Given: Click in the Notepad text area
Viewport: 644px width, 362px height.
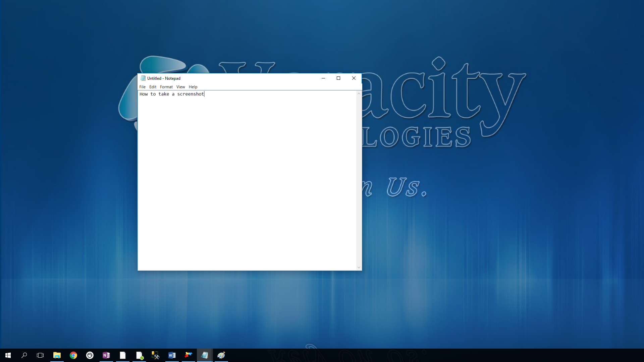Looking at the screenshot, I should [247, 181].
